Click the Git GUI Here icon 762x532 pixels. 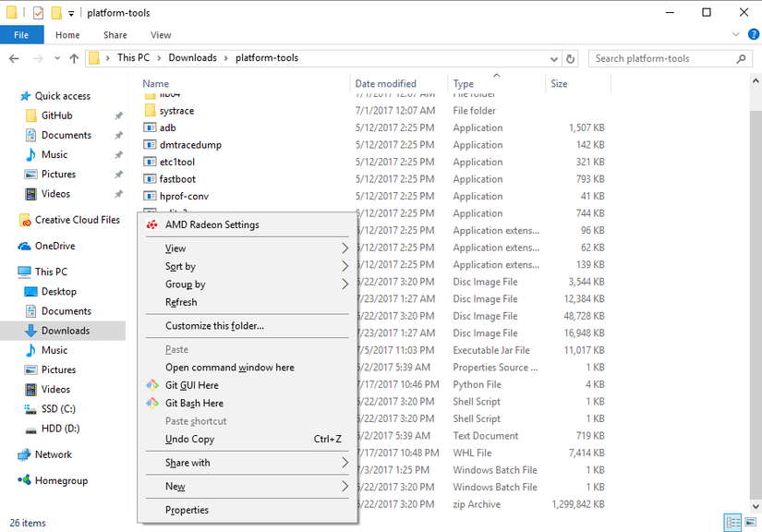153,385
